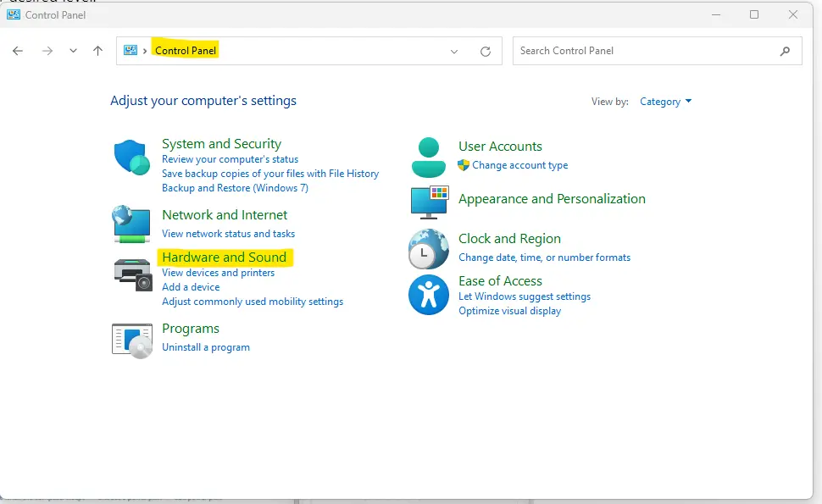This screenshot has height=504, width=822.
Task: Open the Clock and Region globe-clock icon
Action: click(x=429, y=249)
